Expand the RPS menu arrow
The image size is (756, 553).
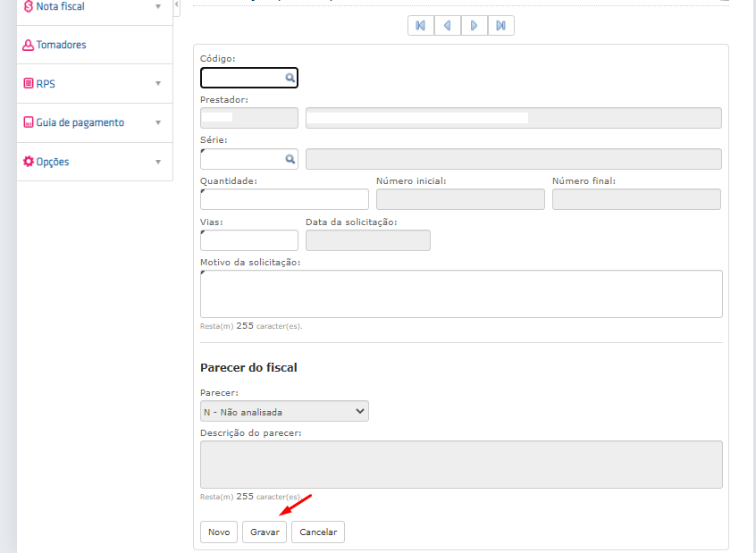(157, 83)
